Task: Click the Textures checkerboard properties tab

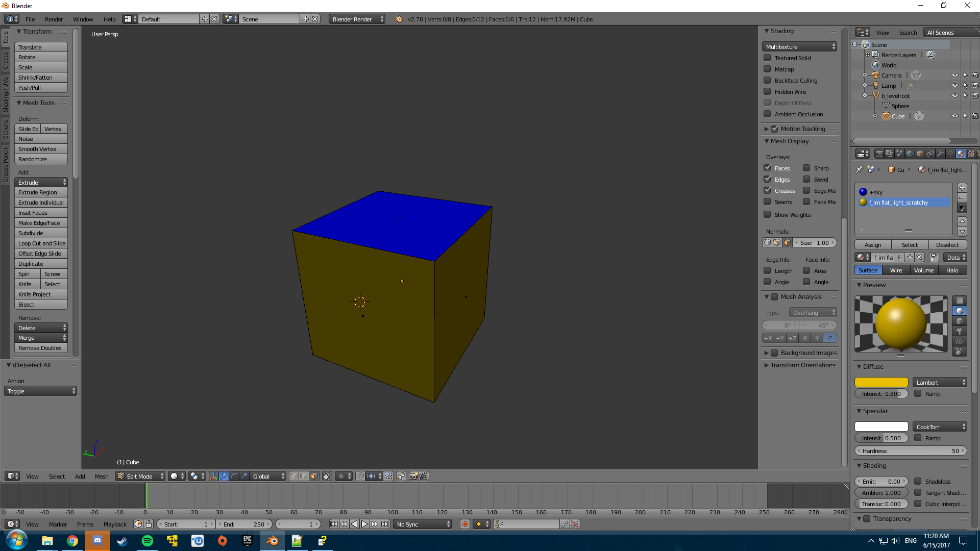Action: click(971, 154)
